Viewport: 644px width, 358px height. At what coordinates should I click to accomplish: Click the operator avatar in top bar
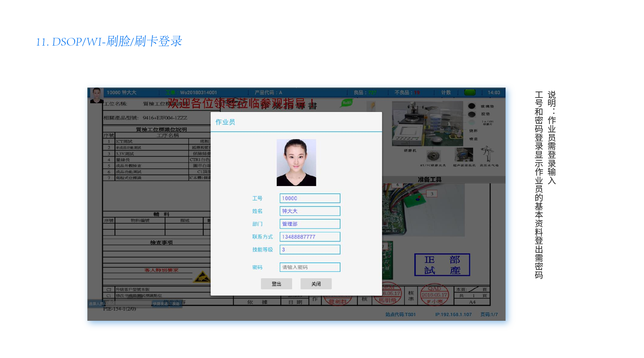tap(97, 95)
